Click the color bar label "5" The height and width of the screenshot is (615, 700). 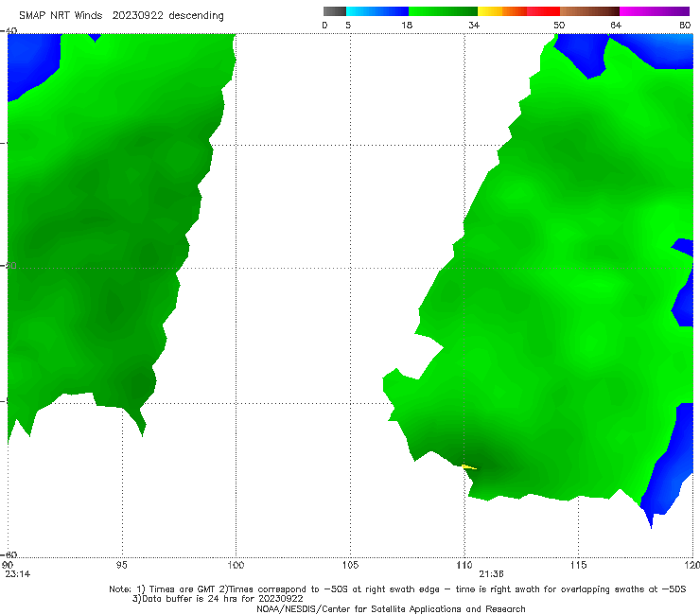[x=348, y=26]
